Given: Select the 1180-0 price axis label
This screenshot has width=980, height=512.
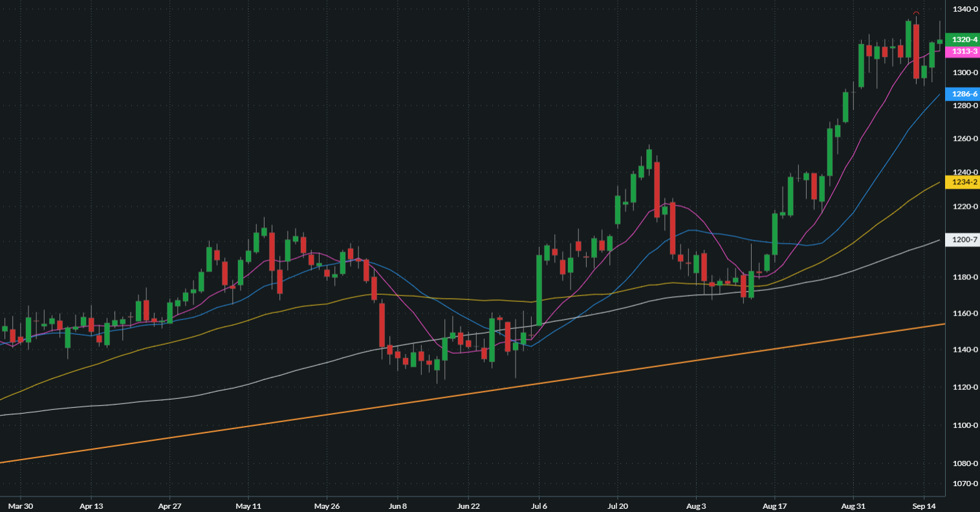Looking at the screenshot, I should [964, 277].
